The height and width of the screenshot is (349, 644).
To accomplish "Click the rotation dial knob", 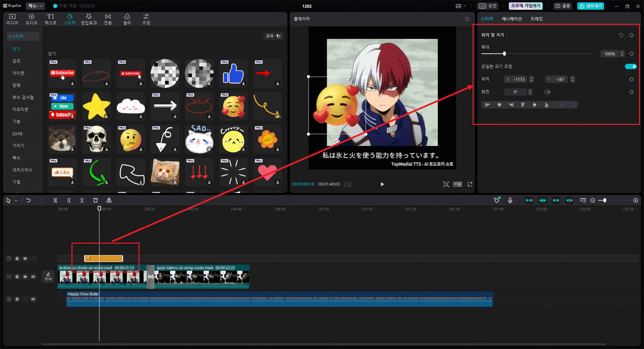I will coord(547,92).
